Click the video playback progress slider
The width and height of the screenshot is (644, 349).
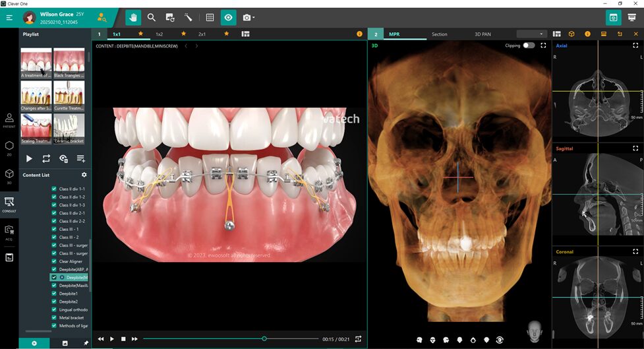pyautogui.click(x=231, y=338)
